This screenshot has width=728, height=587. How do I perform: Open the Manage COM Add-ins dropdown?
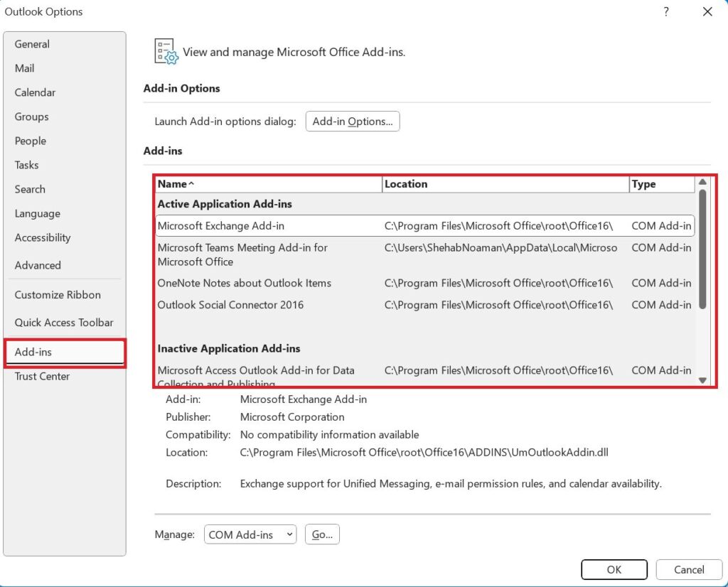pos(250,534)
